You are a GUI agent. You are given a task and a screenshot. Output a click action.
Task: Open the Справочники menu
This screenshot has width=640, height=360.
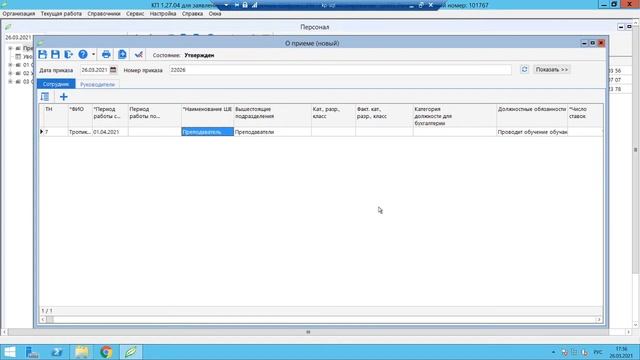point(104,13)
